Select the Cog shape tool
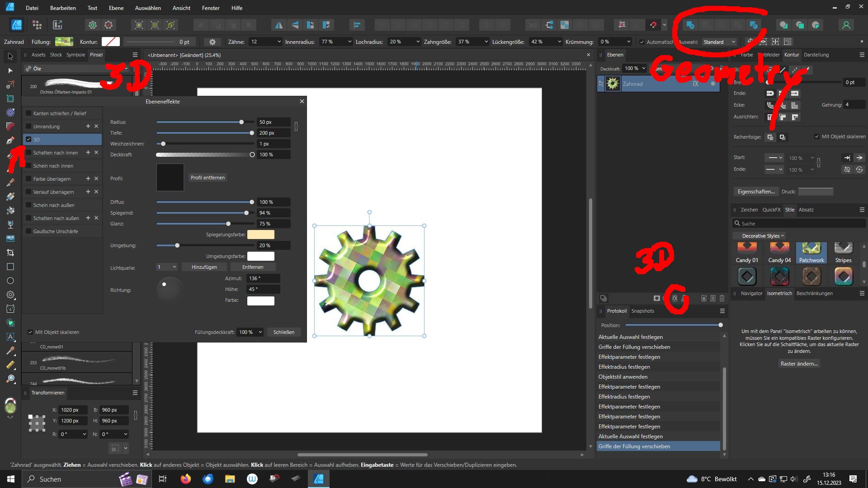Image resolution: width=868 pixels, height=488 pixels. tap(10, 295)
